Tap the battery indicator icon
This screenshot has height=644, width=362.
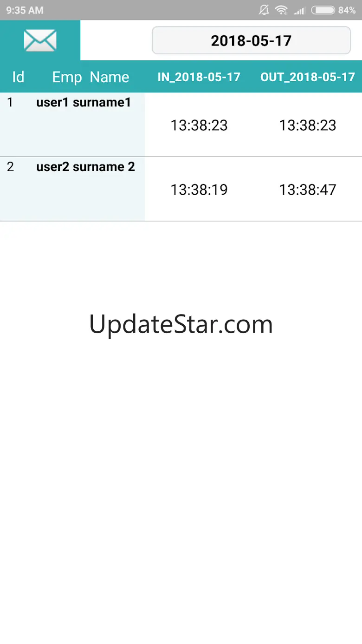pos(323,10)
